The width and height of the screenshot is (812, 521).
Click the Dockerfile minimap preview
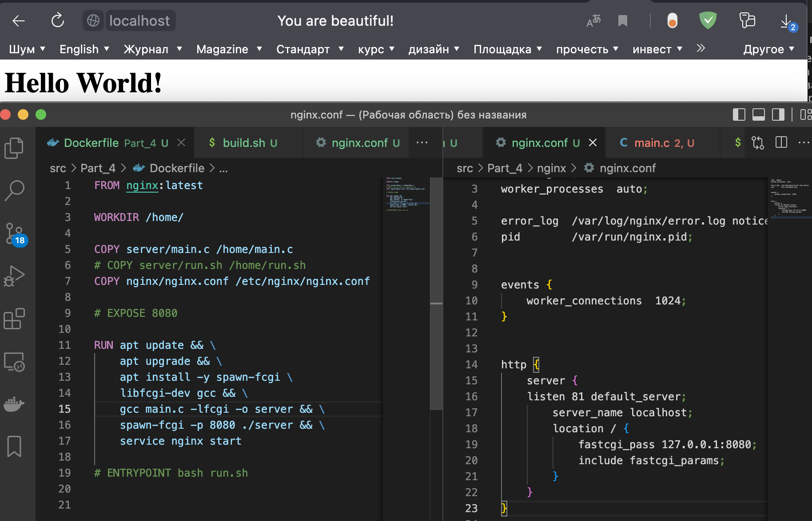(406, 194)
